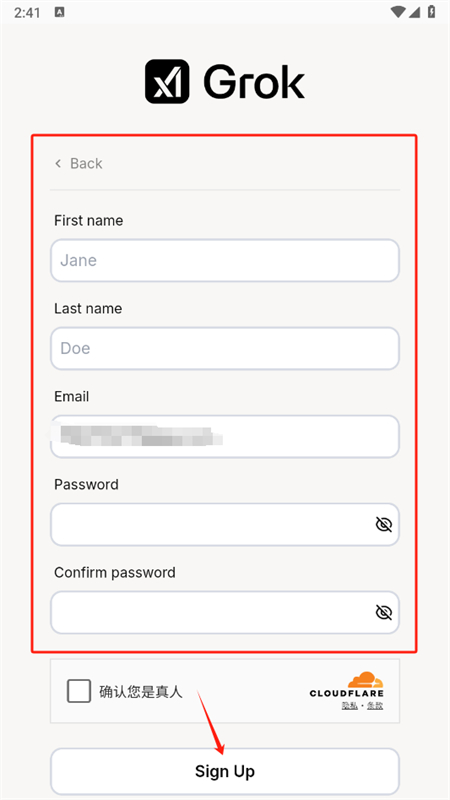Click into the Email field
Screen dimensions: 450x800
224,436
